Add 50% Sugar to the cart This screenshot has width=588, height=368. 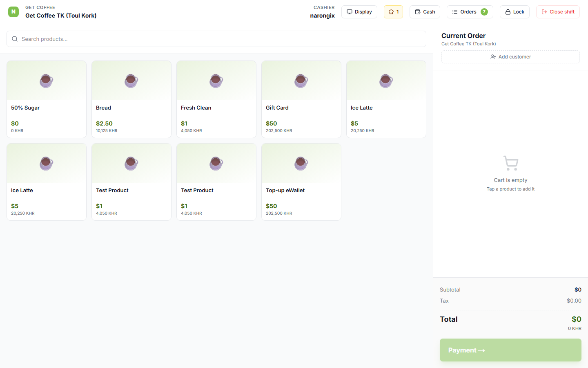[47, 99]
